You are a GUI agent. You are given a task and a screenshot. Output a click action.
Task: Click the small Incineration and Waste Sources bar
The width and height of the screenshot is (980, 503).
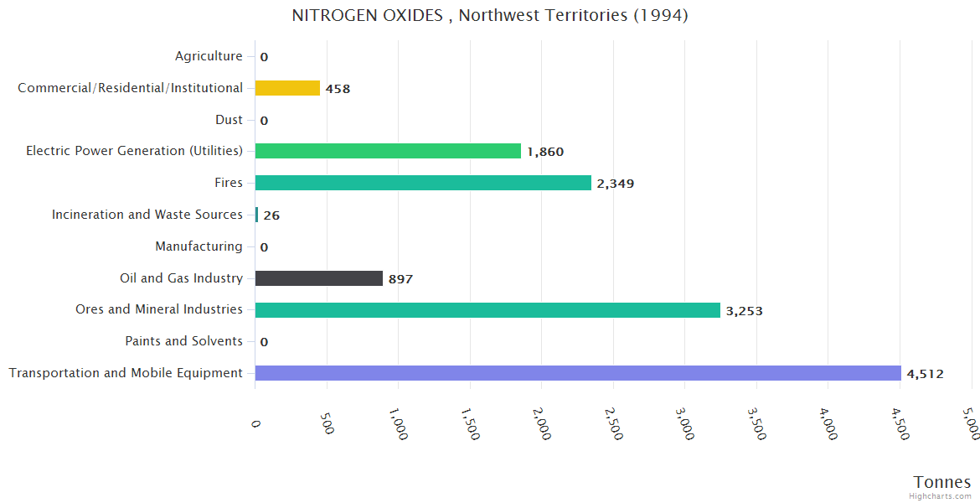pyautogui.click(x=256, y=215)
